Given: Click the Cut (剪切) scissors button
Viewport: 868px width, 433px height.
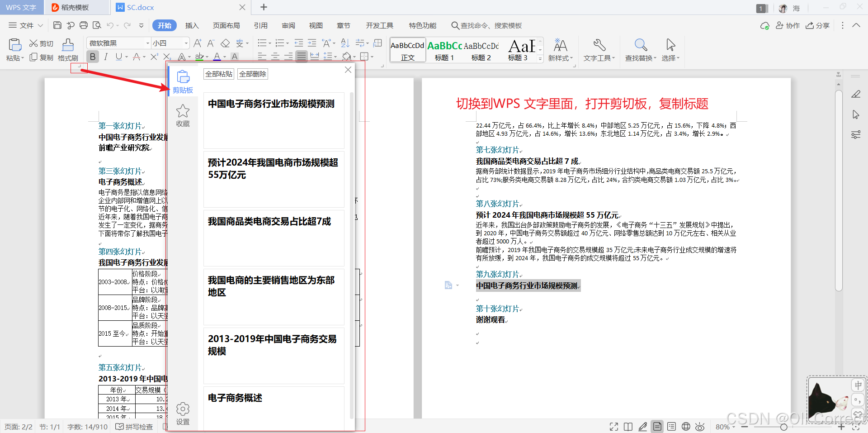Looking at the screenshot, I should point(41,43).
